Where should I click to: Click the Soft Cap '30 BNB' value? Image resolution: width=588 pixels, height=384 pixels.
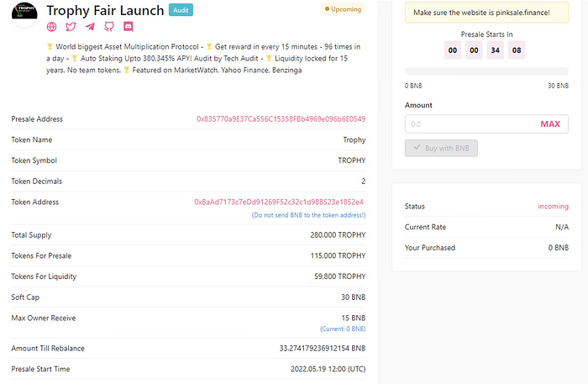tap(354, 297)
